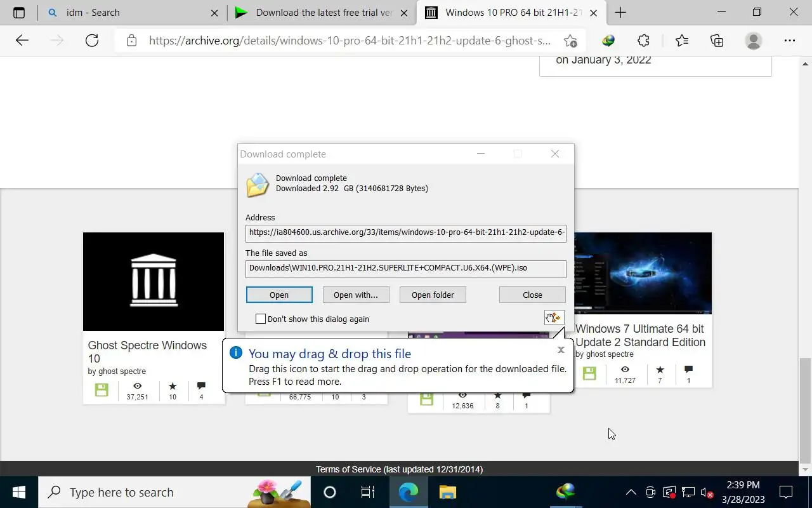Click Ghost Spectre Windows 10 title link
The height and width of the screenshot is (508, 812).
click(147, 352)
